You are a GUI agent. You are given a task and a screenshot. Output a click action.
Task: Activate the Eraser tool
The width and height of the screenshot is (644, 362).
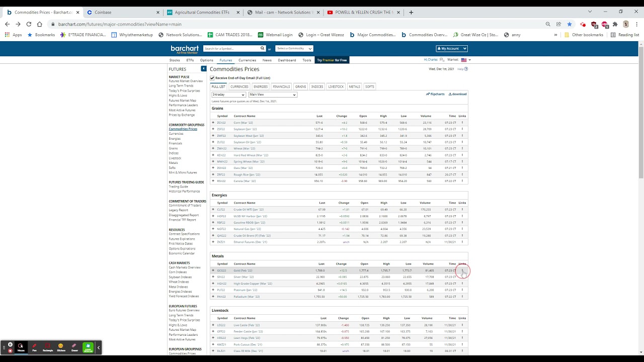point(74,347)
